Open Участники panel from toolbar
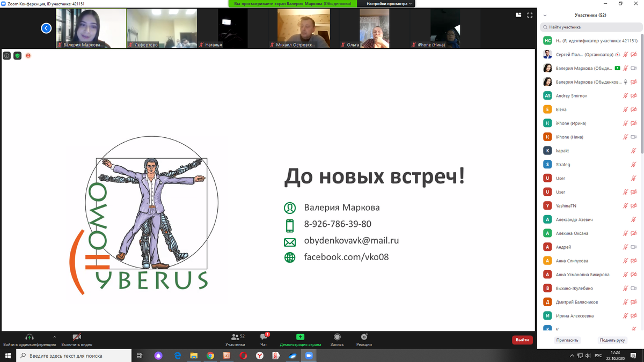Viewport: 644px width, 362px height. coord(235,339)
